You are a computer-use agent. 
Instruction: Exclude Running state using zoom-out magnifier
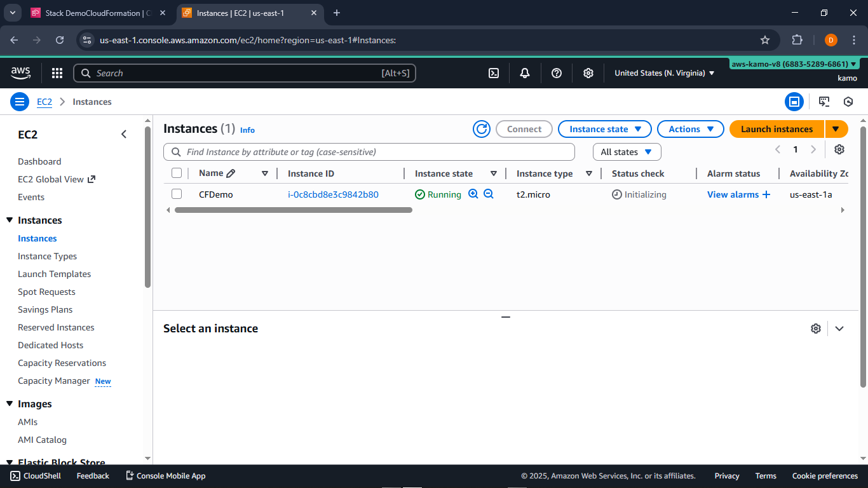(x=488, y=194)
